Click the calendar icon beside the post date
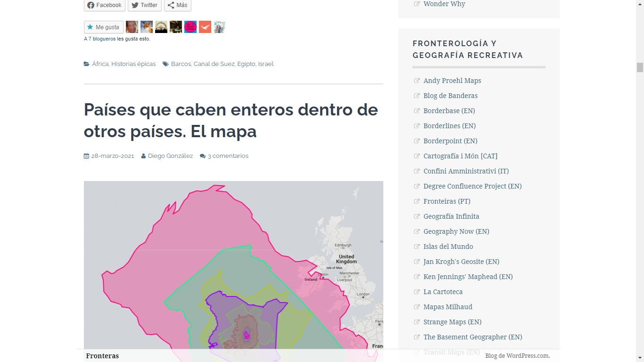The height and width of the screenshot is (362, 644). pos(87,156)
